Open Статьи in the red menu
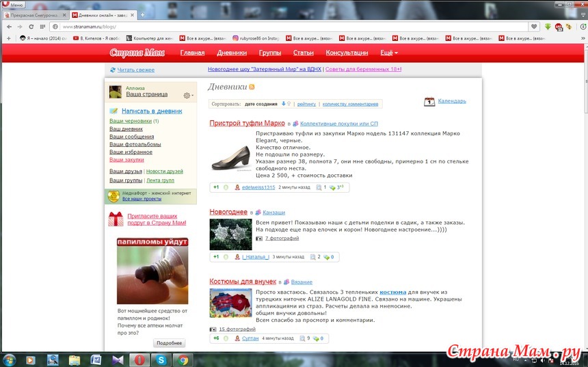588x367 pixels. point(304,53)
